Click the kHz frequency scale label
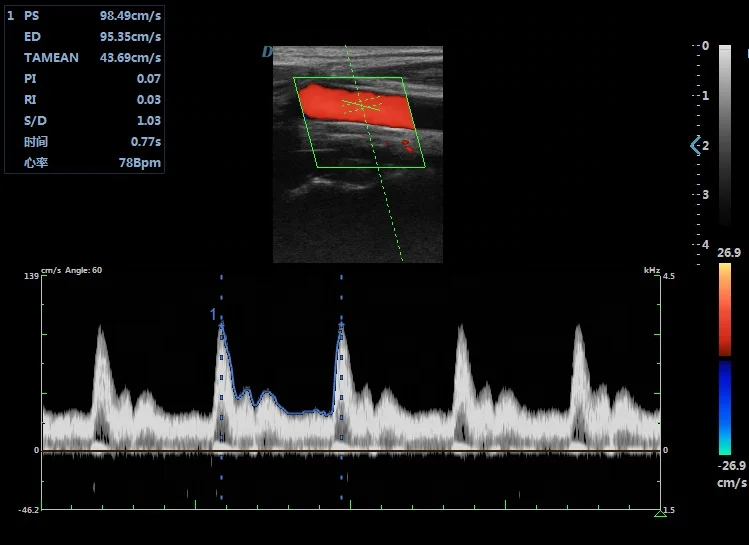 pyautogui.click(x=650, y=270)
